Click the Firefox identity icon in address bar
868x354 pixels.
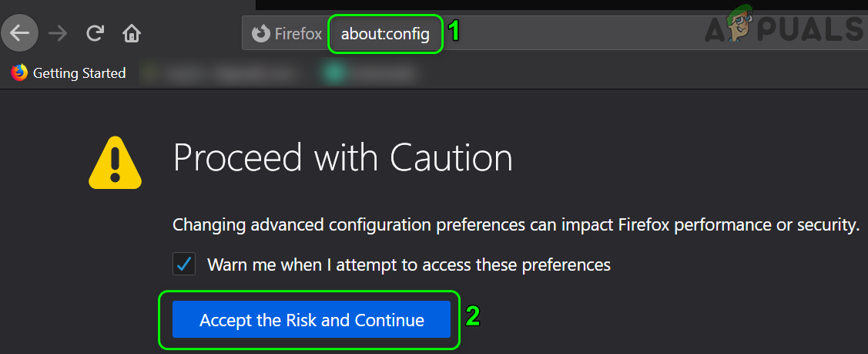[261, 33]
